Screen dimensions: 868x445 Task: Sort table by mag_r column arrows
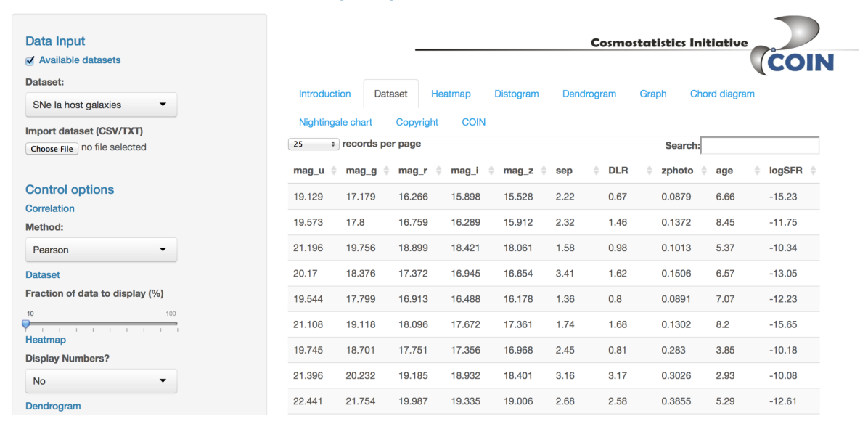(438, 171)
